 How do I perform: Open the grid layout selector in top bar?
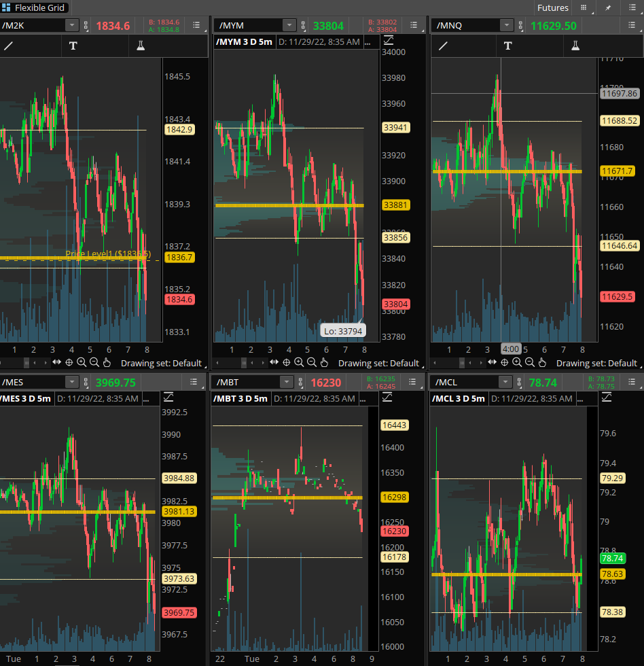(584, 7)
